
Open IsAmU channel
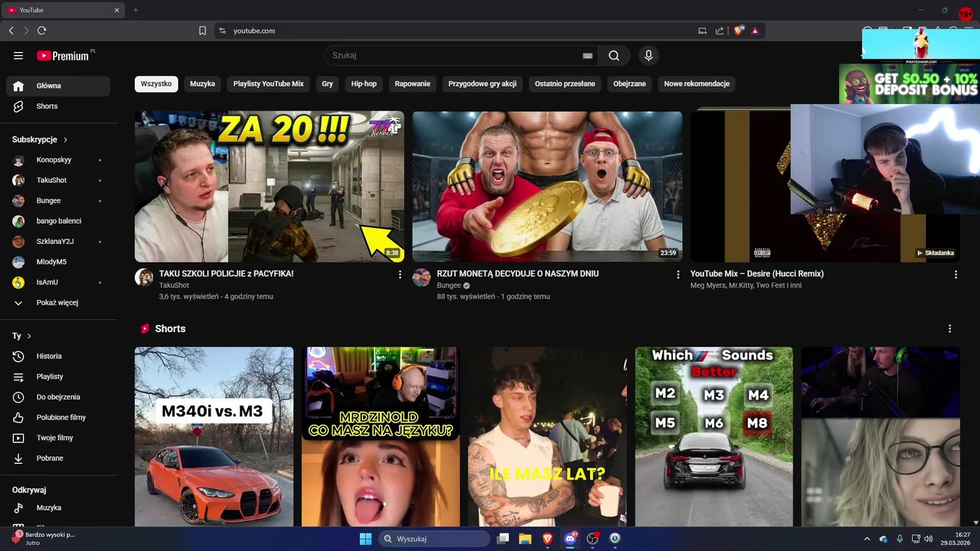(x=58, y=282)
